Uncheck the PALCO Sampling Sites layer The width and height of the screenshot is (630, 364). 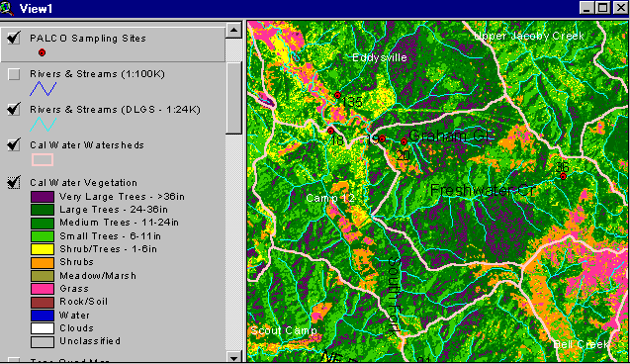click(14, 39)
